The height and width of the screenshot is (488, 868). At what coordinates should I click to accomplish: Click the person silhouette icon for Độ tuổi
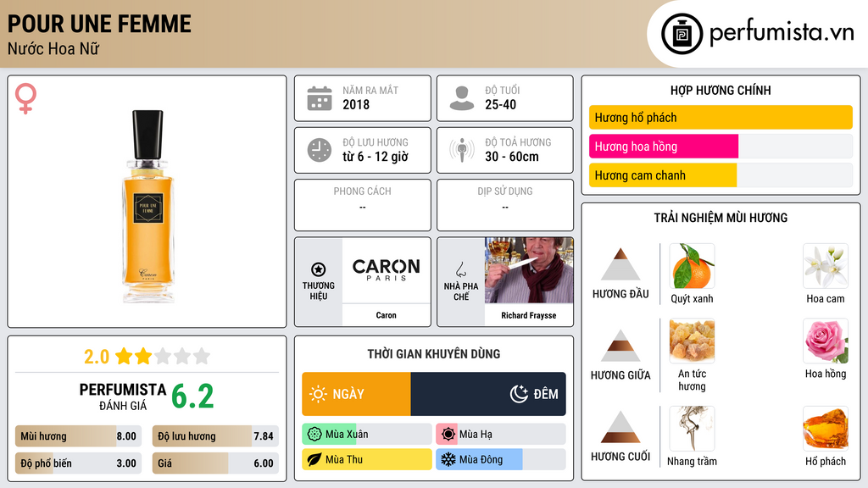point(462,98)
